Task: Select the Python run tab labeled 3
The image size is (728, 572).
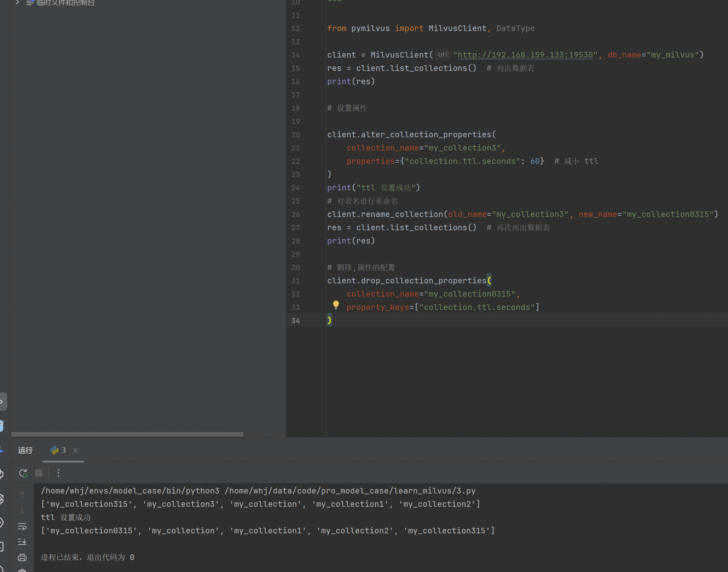Action: (x=59, y=450)
